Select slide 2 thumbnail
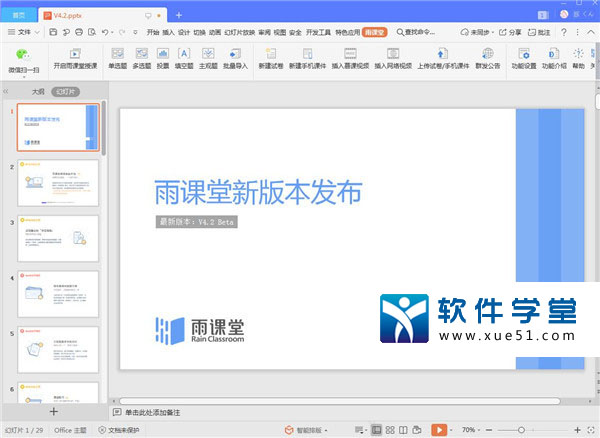 (58, 183)
